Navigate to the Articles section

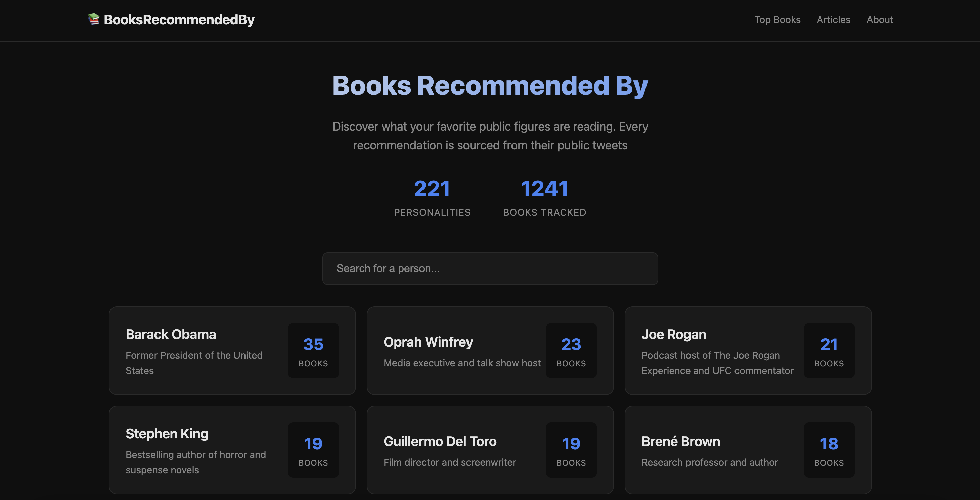833,20
